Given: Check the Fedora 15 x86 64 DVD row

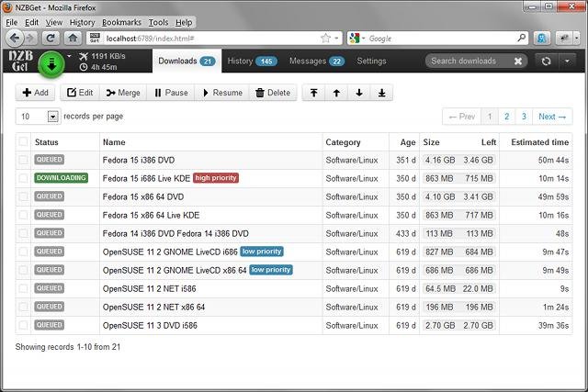Looking at the screenshot, I should 23,196.
